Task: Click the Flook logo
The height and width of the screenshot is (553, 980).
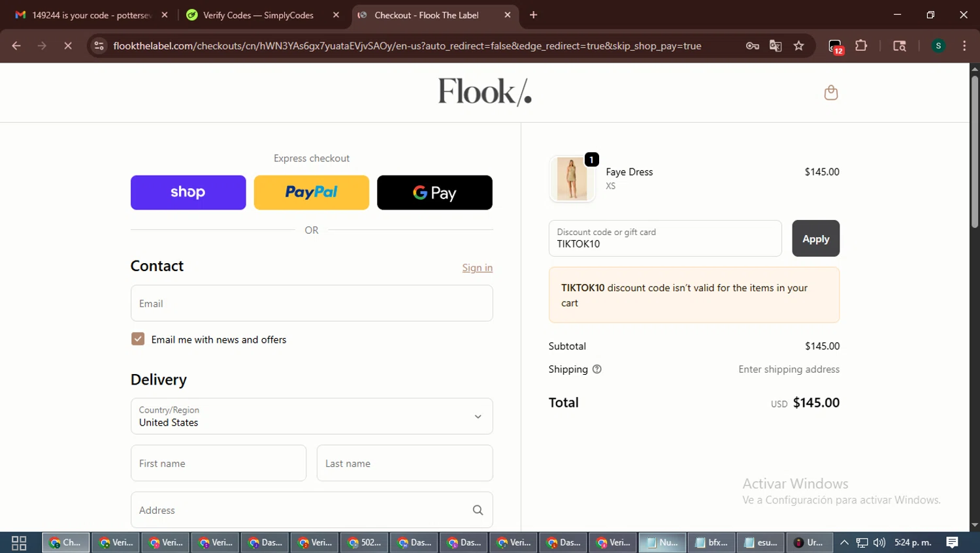Action: coord(485,92)
